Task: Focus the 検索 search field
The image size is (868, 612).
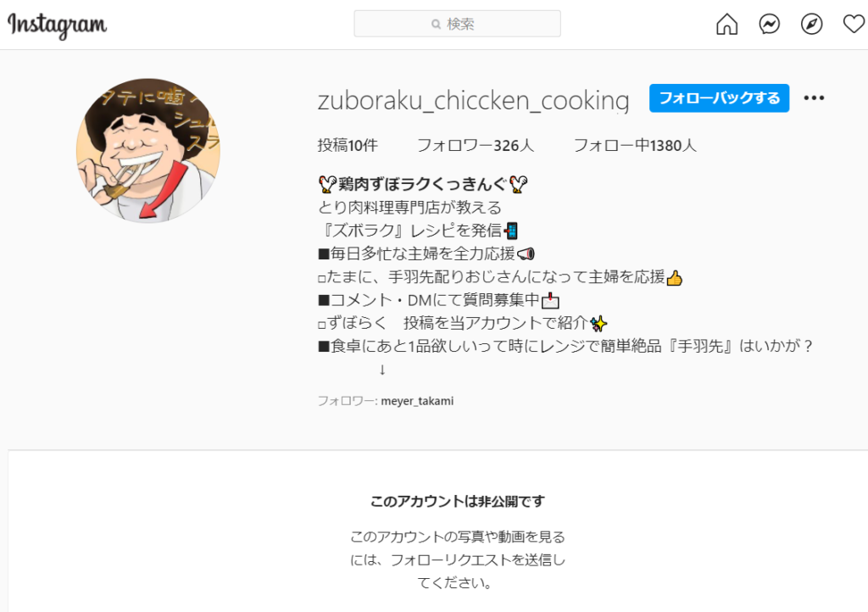Action: pos(457,24)
